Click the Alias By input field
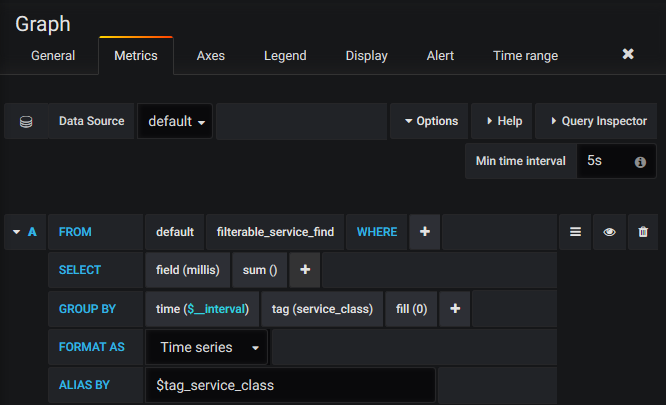Screen dimensions: 666x405 pos(290,385)
